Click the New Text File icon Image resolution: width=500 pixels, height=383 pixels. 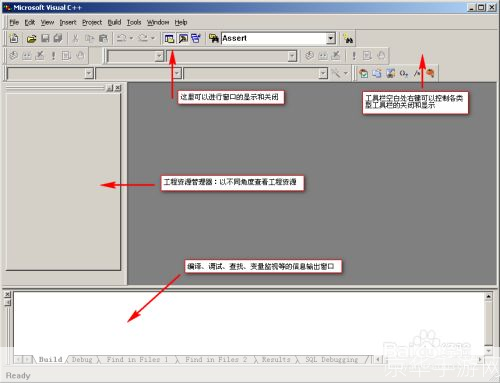coord(14,38)
